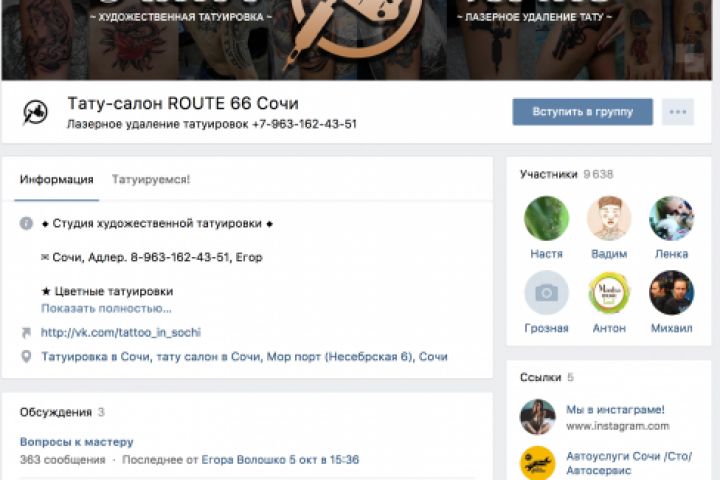Click the info circle icon beside description
Viewport: 720px width, 480px height.
coord(26,223)
